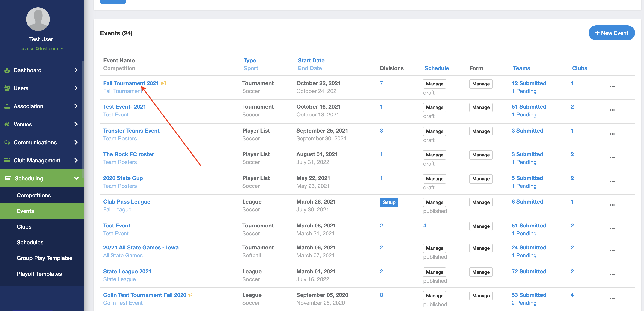Collapse the Scheduling menu chevron
This screenshot has height=311, width=644.
click(76, 178)
